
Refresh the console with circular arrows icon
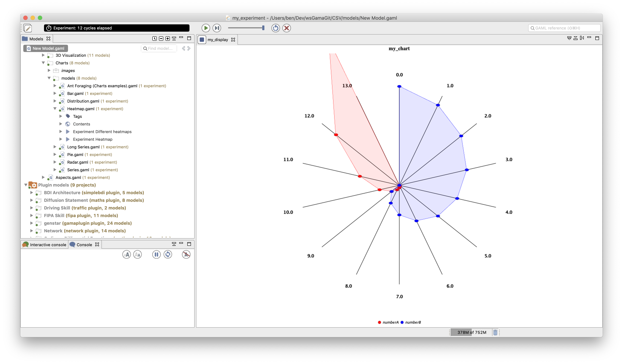(168, 255)
